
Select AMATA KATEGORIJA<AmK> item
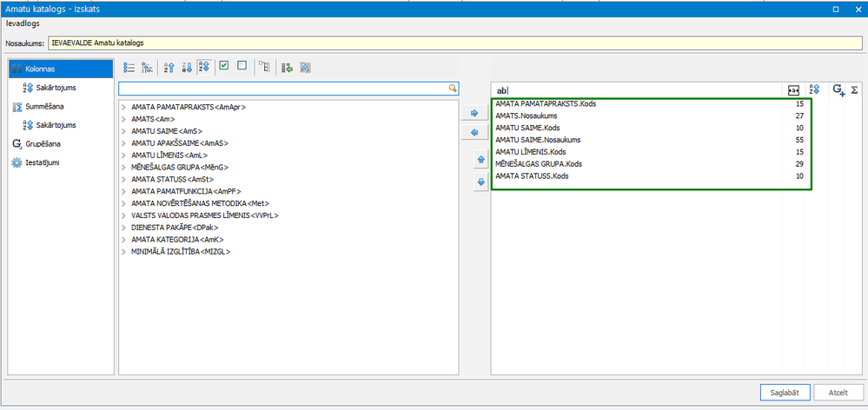tap(177, 240)
